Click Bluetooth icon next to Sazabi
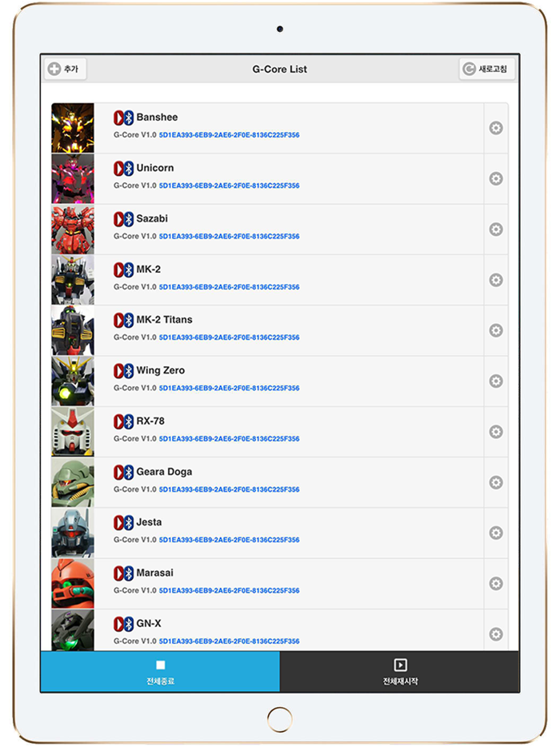 point(129,219)
